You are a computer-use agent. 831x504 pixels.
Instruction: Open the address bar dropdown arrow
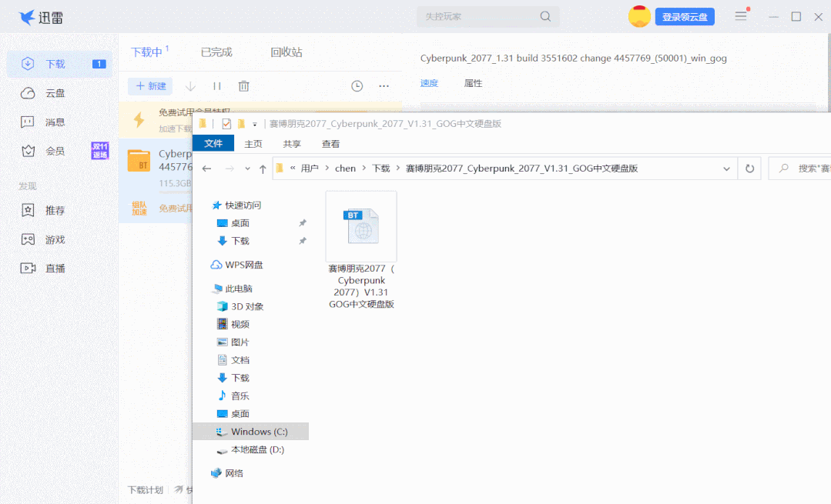726,168
